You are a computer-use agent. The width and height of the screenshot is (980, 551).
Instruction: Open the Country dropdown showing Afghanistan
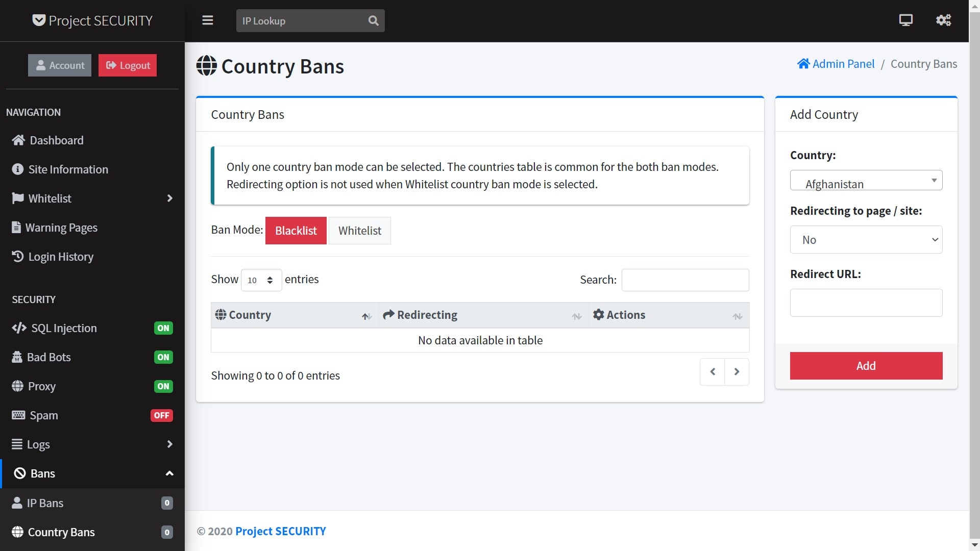866,181
